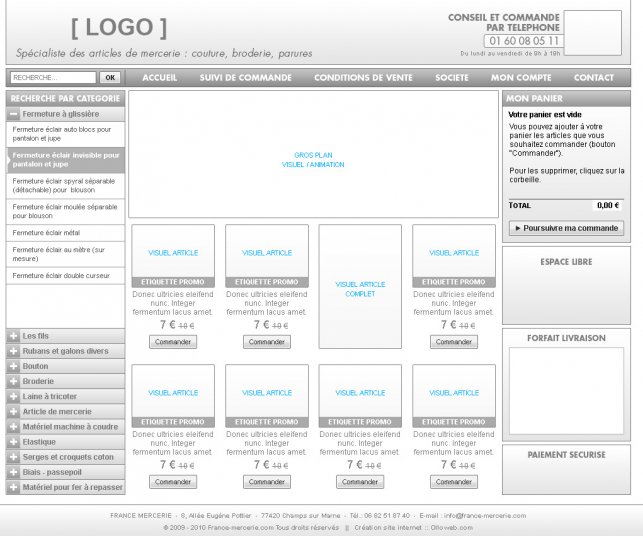This screenshot has width=643, height=536.
Task: Click the plus icon beside Les fils
Action: pyautogui.click(x=14, y=336)
